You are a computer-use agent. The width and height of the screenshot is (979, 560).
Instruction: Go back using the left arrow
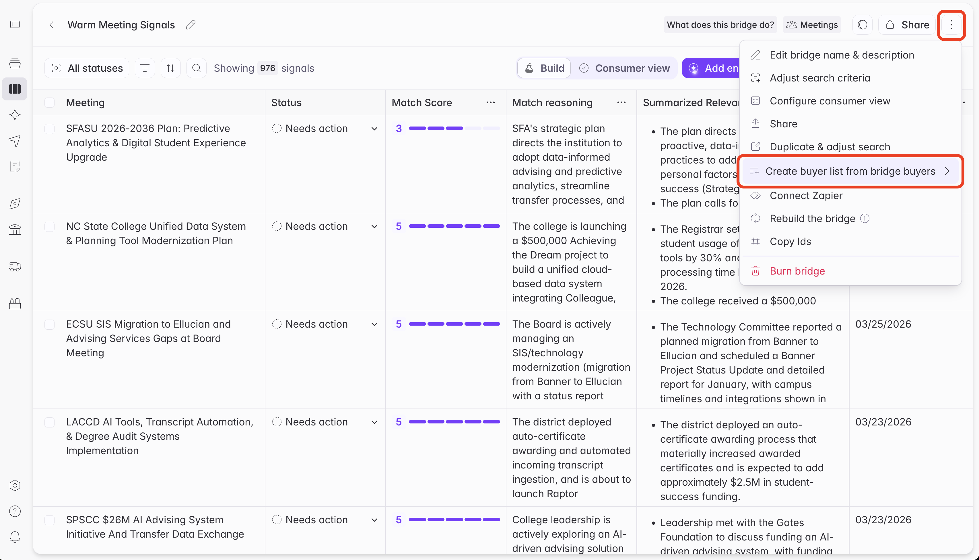(52, 25)
